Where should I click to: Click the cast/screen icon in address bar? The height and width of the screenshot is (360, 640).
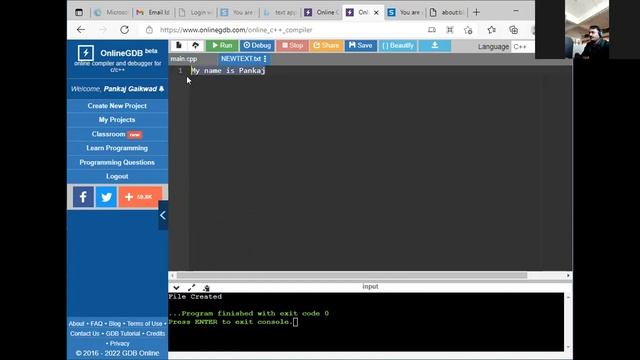431,30
